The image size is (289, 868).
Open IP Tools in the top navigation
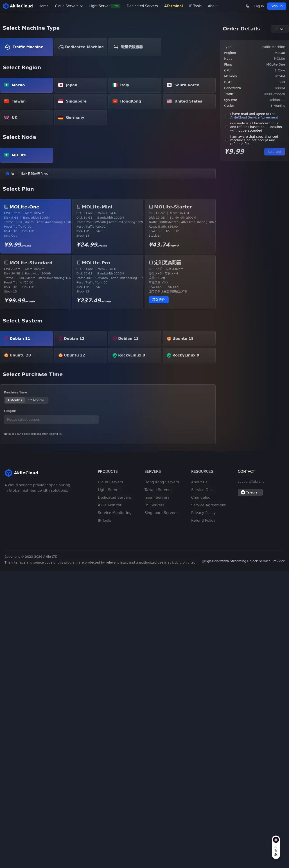tap(195, 6)
